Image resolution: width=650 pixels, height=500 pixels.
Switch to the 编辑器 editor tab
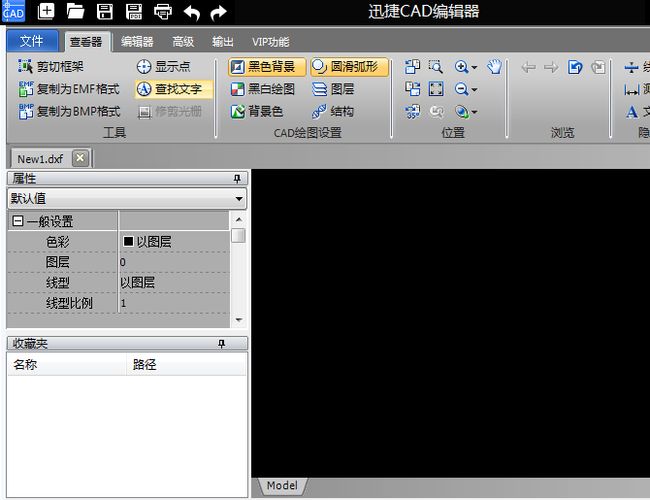pyautogui.click(x=137, y=42)
